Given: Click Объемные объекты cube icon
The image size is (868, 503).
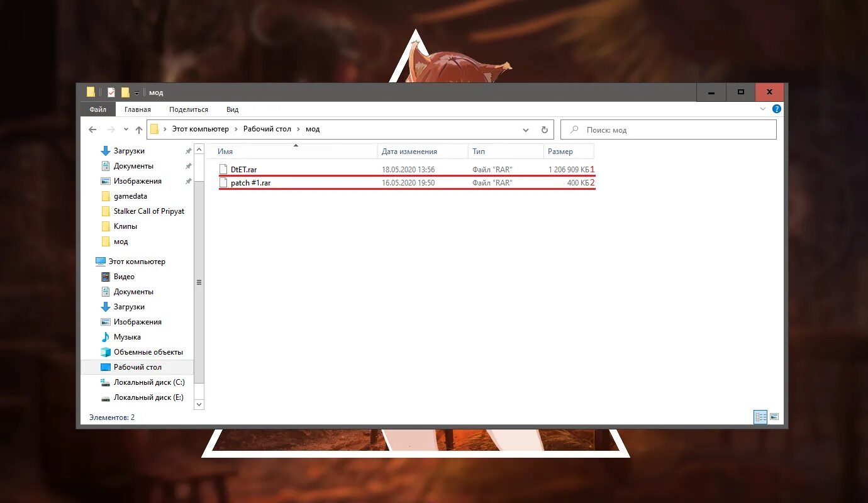Looking at the screenshot, I should 106,352.
